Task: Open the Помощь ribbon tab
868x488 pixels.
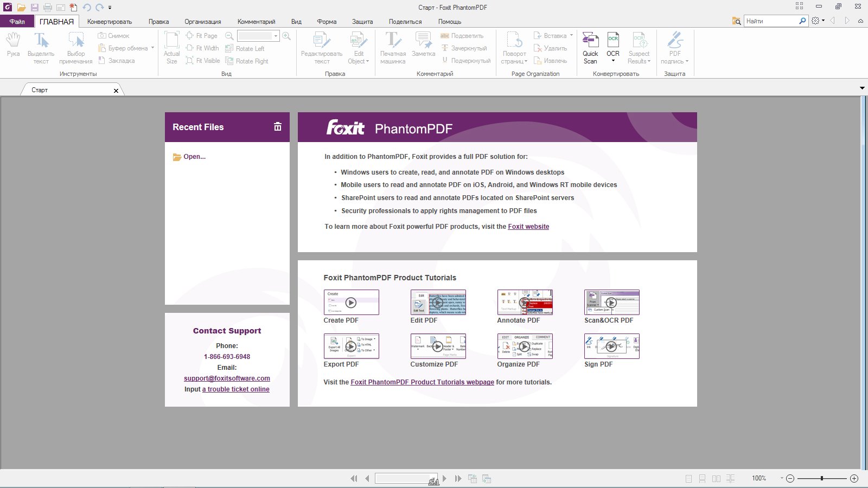Action: coord(450,22)
